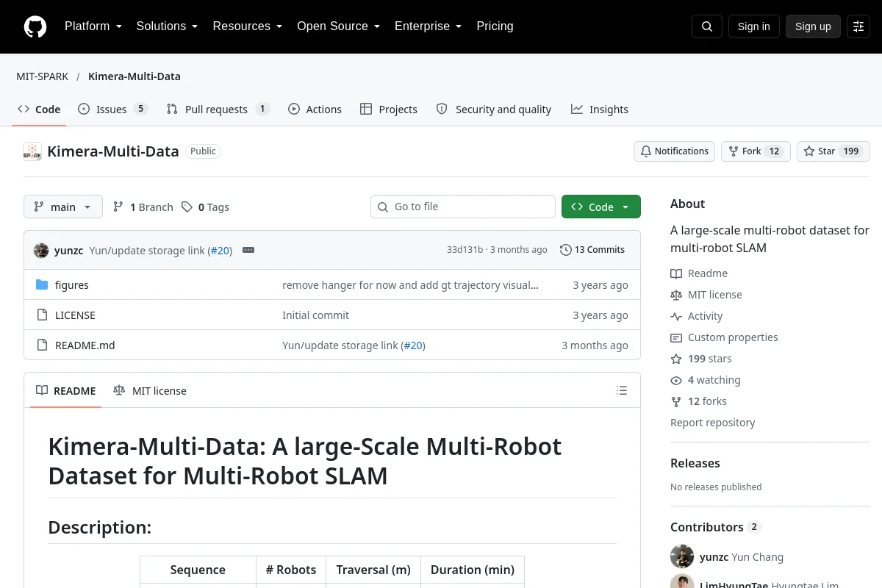
Task: Click the pulse icon beside Activity
Action: 676,316
